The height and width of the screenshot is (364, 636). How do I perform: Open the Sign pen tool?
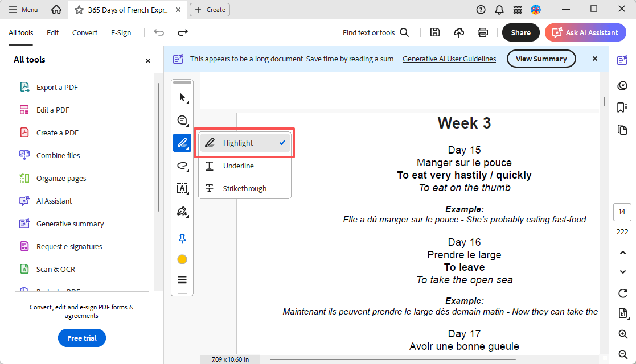point(182,211)
